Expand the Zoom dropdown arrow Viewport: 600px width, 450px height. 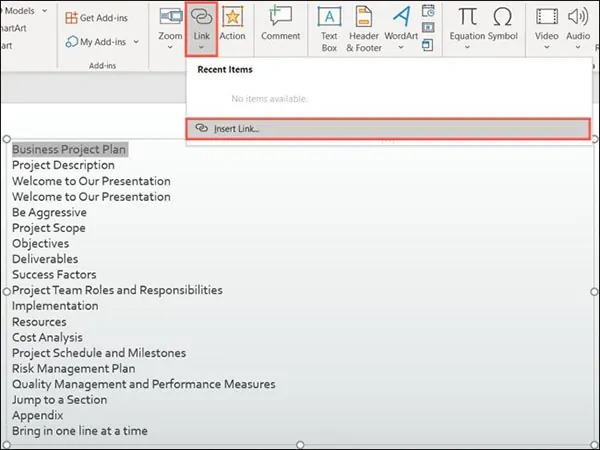tap(170, 47)
